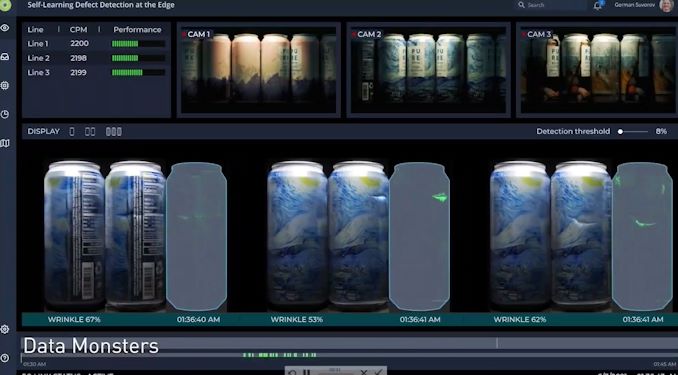Click green detection markers on timeline
Image resolution: width=678 pixels, height=375 pixels.
[x=279, y=355]
